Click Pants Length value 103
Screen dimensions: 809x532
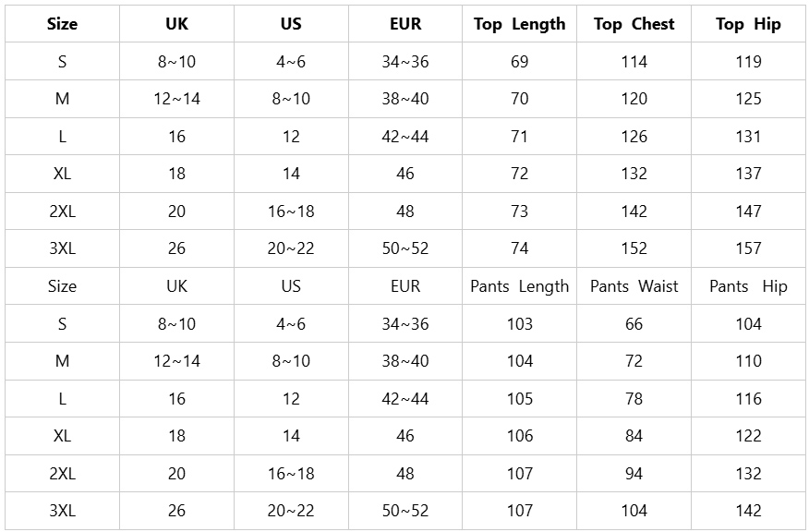(519, 324)
